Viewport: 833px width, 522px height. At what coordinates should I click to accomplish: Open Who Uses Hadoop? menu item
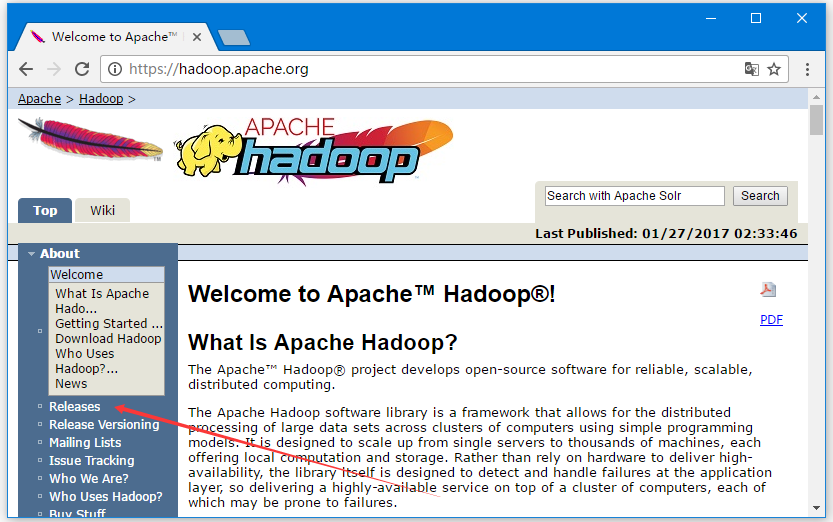(106, 497)
